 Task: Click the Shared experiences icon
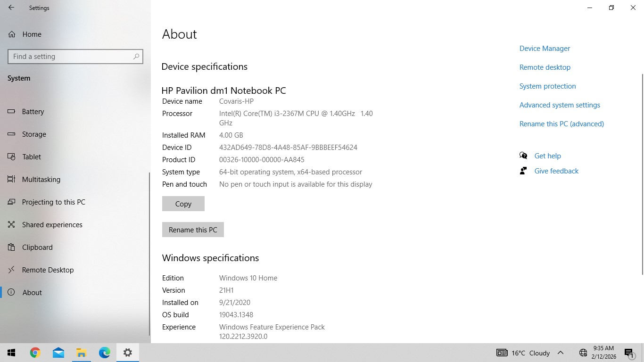pos(12,225)
